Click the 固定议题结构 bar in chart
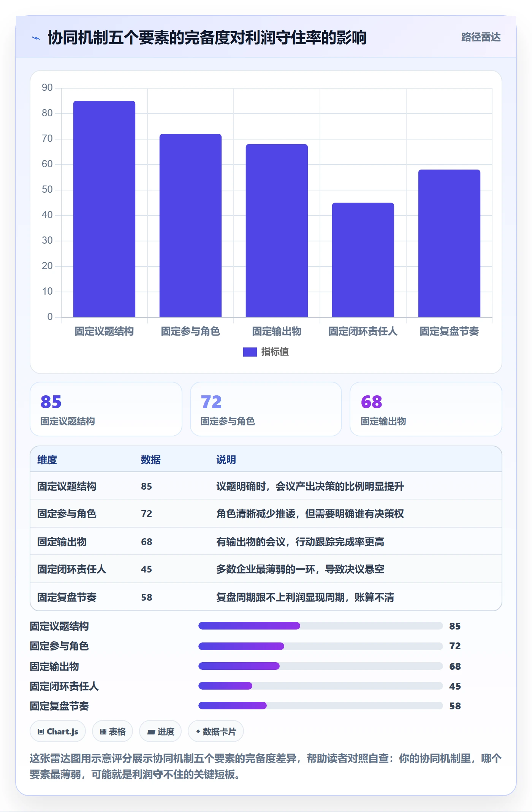532x812 pixels. 104,209
